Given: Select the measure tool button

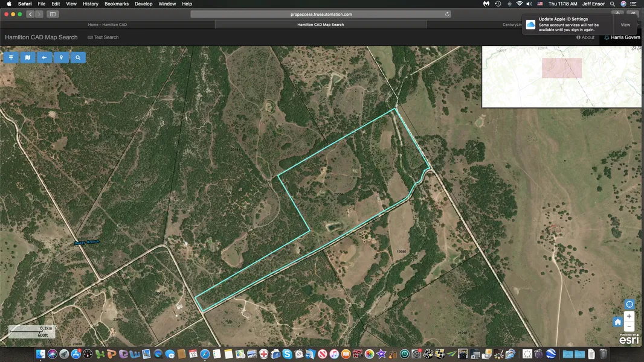Looking at the screenshot, I should [x=44, y=57].
